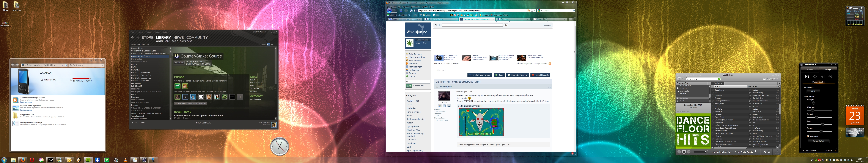Click the 60 Hz Flicker Control button
The width and height of the screenshot is (868, 163).
[813, 91]
